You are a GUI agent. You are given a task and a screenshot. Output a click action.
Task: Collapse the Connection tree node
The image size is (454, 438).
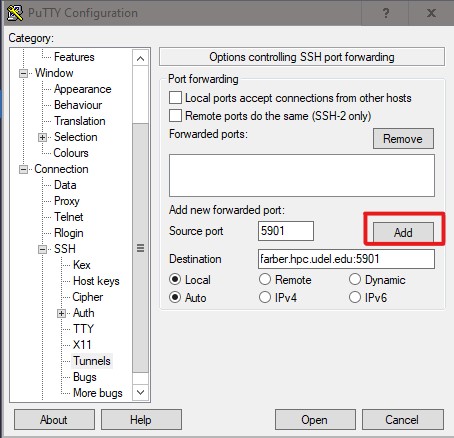(23, 169)
